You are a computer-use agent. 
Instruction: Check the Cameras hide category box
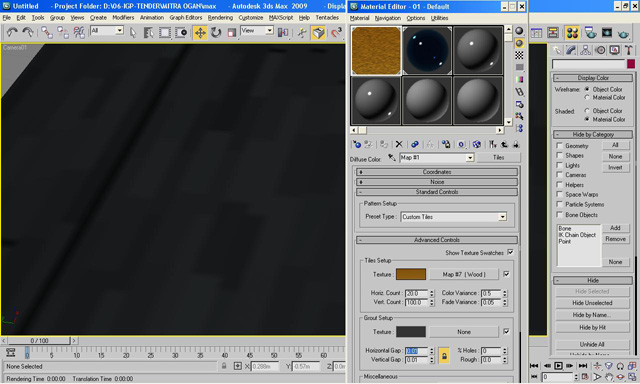coord(560,175)
